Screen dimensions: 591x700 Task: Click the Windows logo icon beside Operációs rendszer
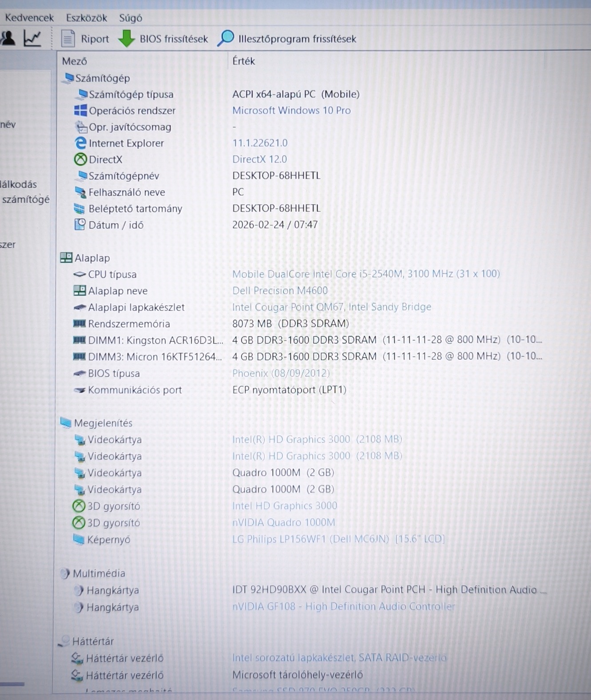pos(80,110)
